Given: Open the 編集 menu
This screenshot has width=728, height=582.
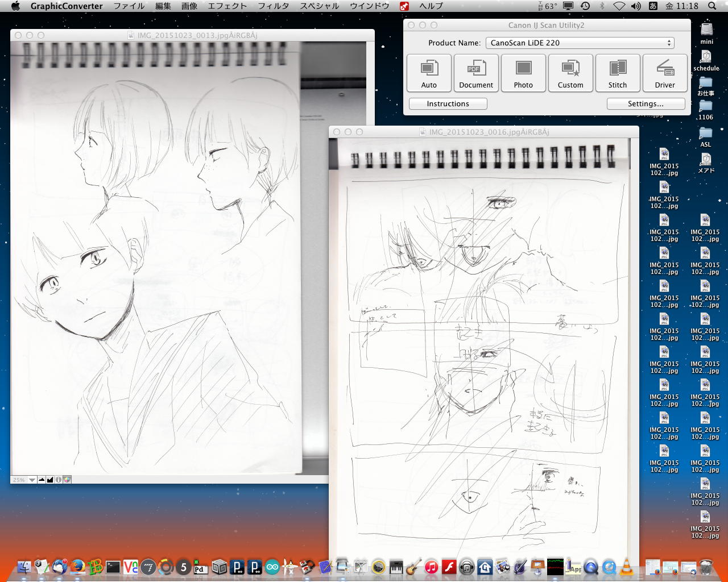Looking at the screenshot, I should tap(163, 6).
